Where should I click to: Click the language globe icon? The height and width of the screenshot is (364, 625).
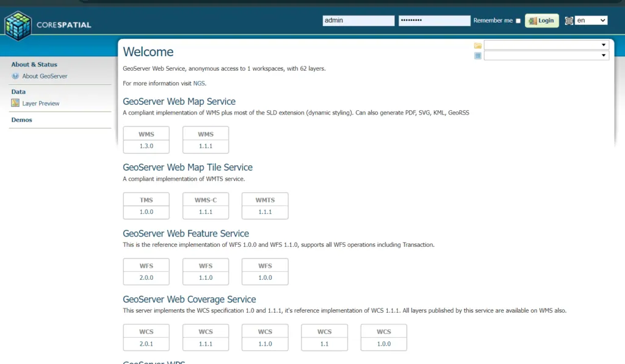click(569, 21)
